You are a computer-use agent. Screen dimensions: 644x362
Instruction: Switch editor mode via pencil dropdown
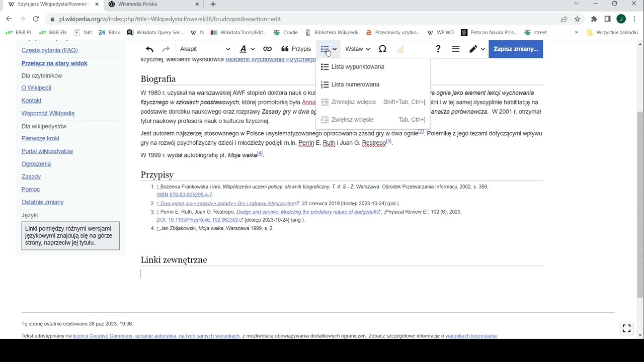[476, 49]
